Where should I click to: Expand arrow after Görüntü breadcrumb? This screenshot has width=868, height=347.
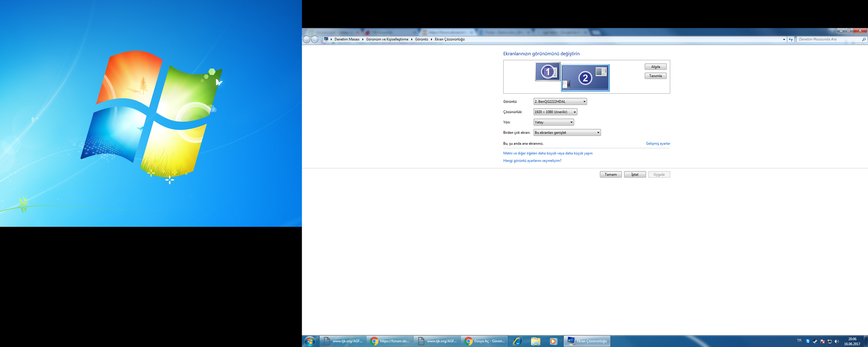coord(432,39)
